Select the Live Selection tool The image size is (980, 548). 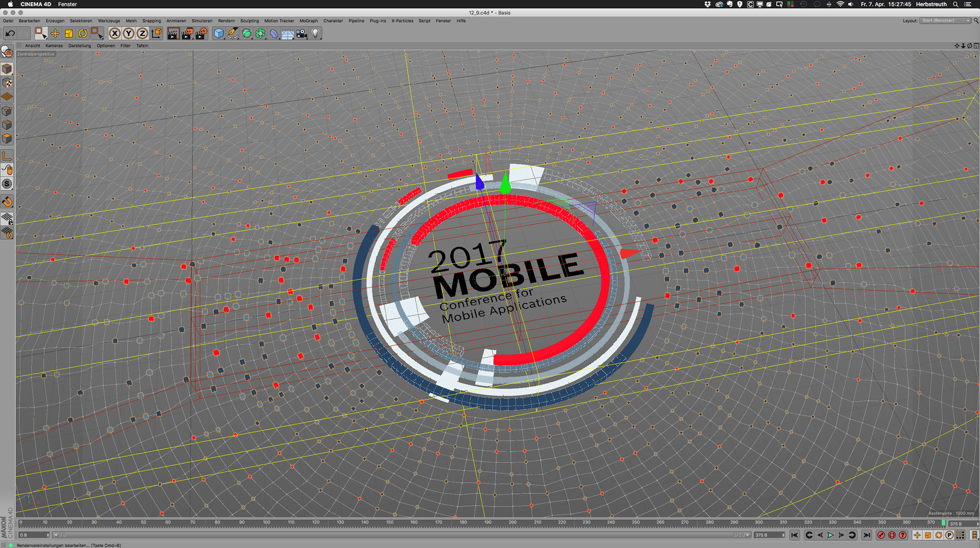click(x=41, y=34)
